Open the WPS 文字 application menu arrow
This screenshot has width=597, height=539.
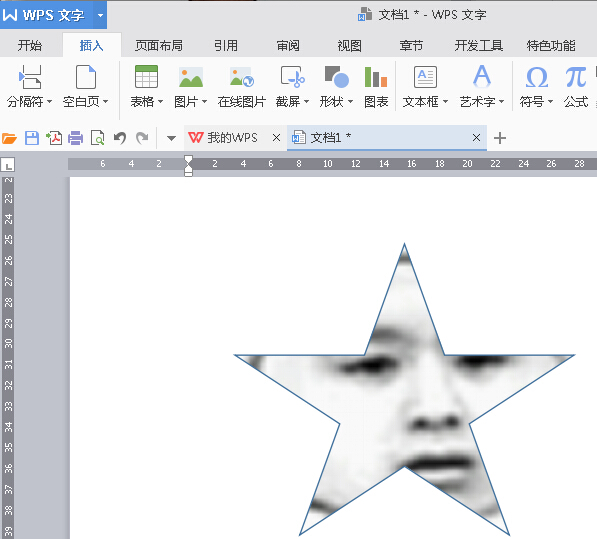pos(101,15)
